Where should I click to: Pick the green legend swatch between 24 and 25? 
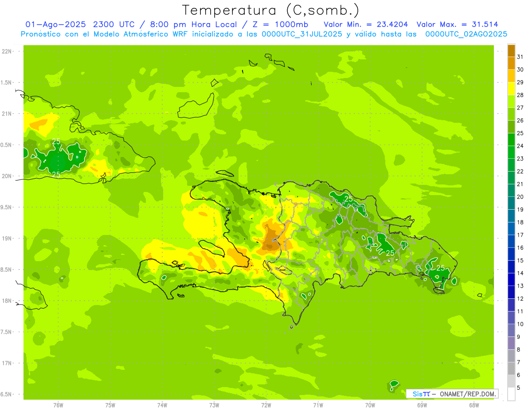pos(511,140)
